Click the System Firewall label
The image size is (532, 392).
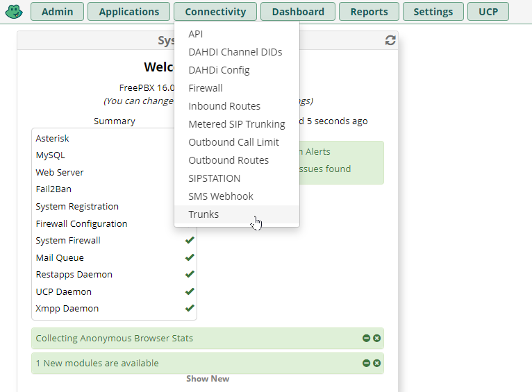point(68,240)
